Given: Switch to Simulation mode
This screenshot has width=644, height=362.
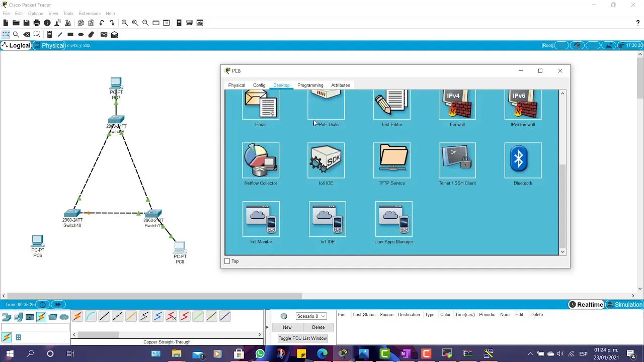Looking at the screenshot, I should click(625, 304).
